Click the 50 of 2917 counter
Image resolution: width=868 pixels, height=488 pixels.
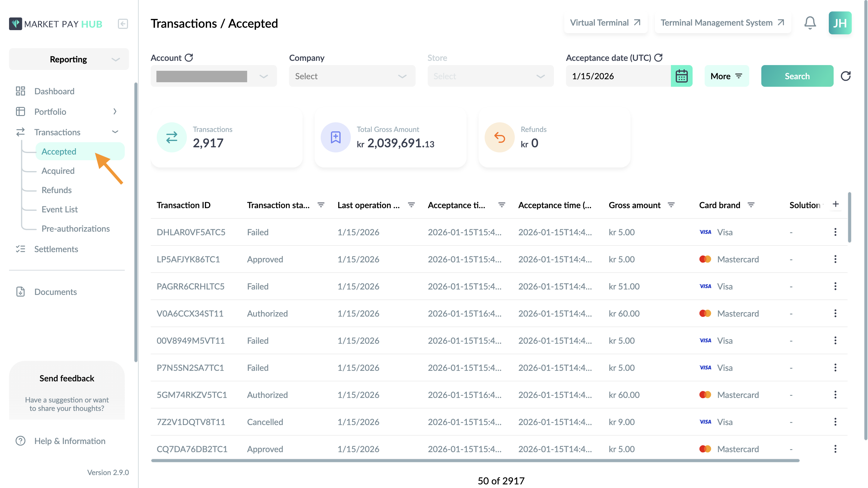coord(501,480)
